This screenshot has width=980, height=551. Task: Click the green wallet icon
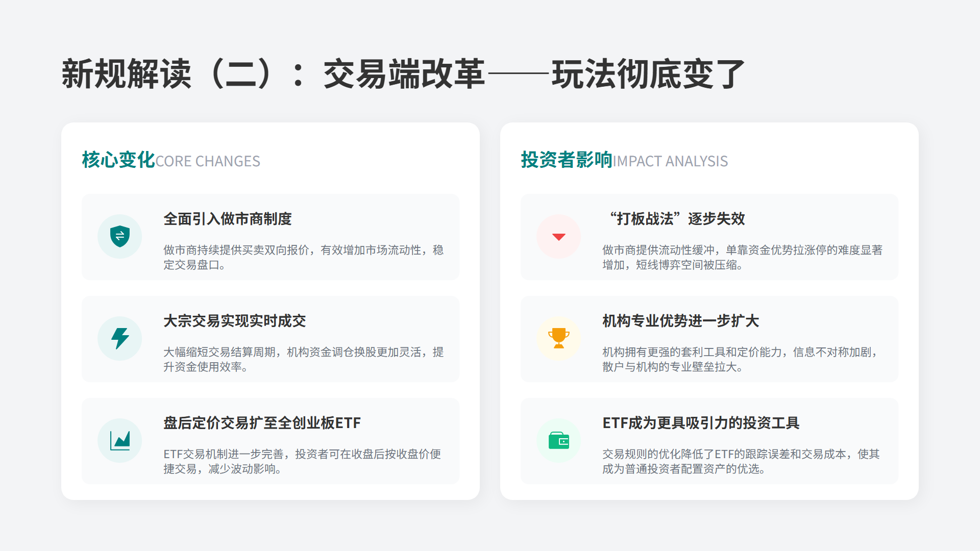(559, 440)
